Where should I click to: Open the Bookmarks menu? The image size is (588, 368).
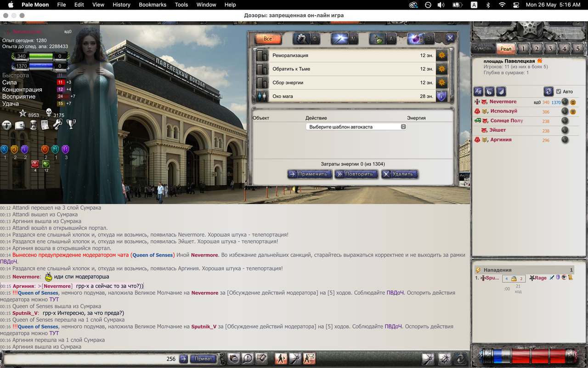point(153,5)
